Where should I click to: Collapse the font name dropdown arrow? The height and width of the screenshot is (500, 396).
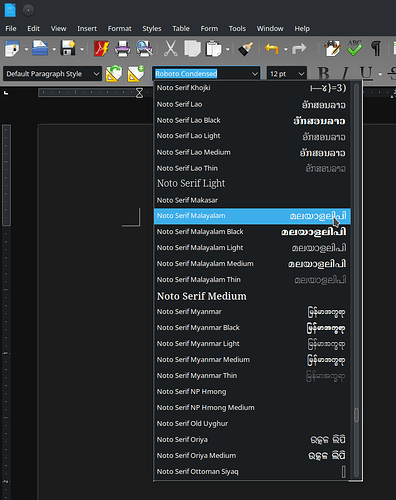[x=255, y=74]
